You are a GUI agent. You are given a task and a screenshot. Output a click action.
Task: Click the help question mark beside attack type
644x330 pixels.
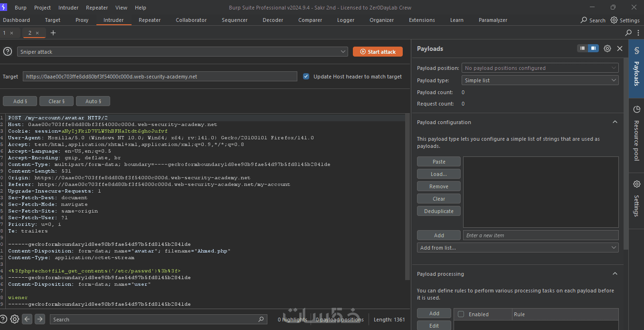[x=8, y=51]
